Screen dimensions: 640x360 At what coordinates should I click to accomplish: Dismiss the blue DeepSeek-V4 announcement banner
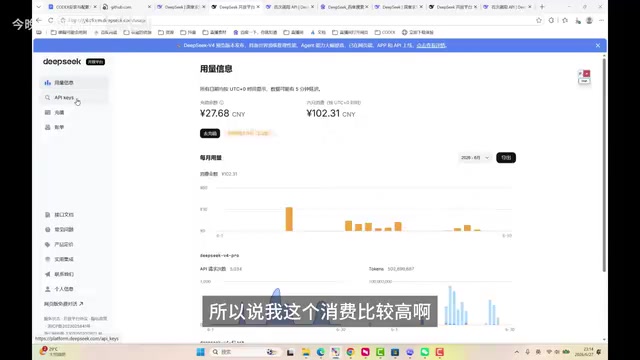(598, 45)
